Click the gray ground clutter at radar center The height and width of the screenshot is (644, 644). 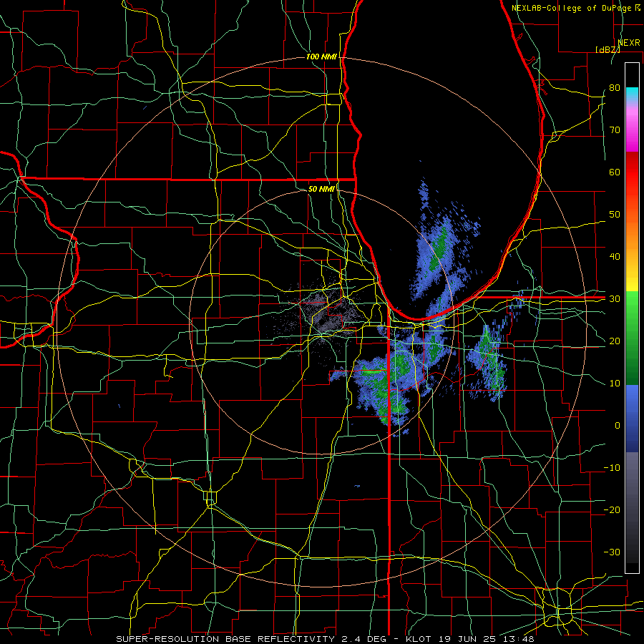pos(324,317)
